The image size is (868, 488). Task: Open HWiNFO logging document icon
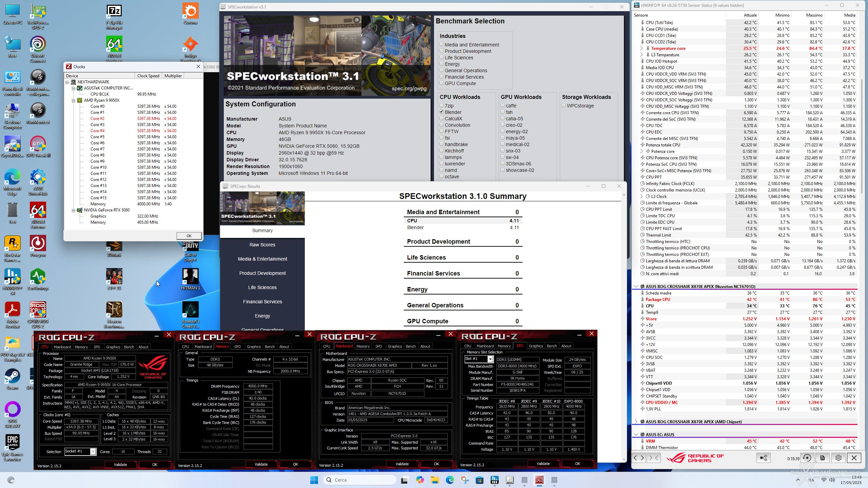(x=823, y=458)
